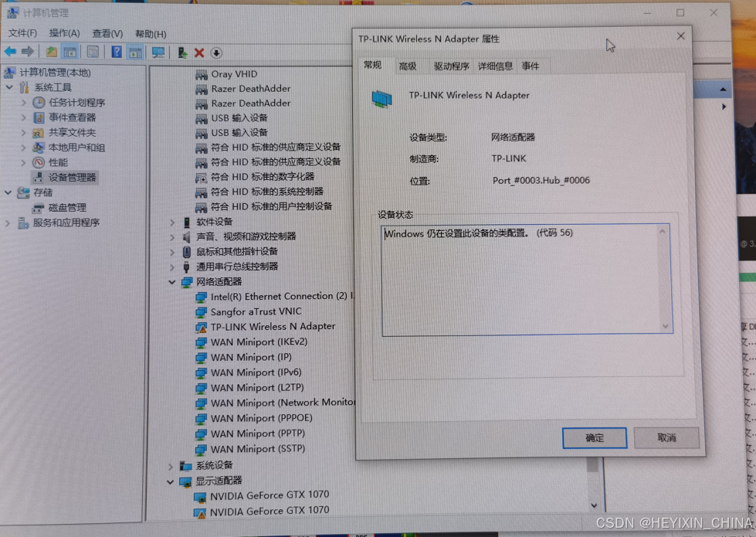Image resolution: width=756 pixels, height=537 pixels.
Task: Expand 鼠标和其他指针设备 category
Action: click(172, 252)
